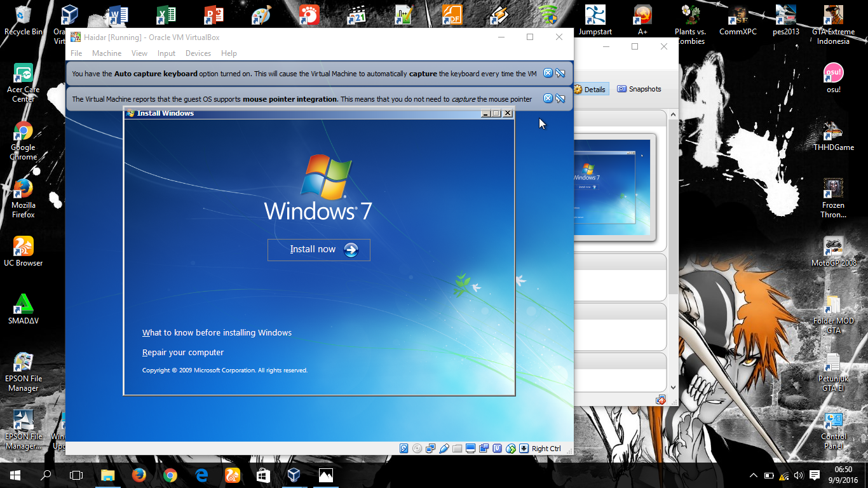Suppress future Auto capture keyboard messages
This screenshot has height=488, width=868.
[x=560, y=73]
